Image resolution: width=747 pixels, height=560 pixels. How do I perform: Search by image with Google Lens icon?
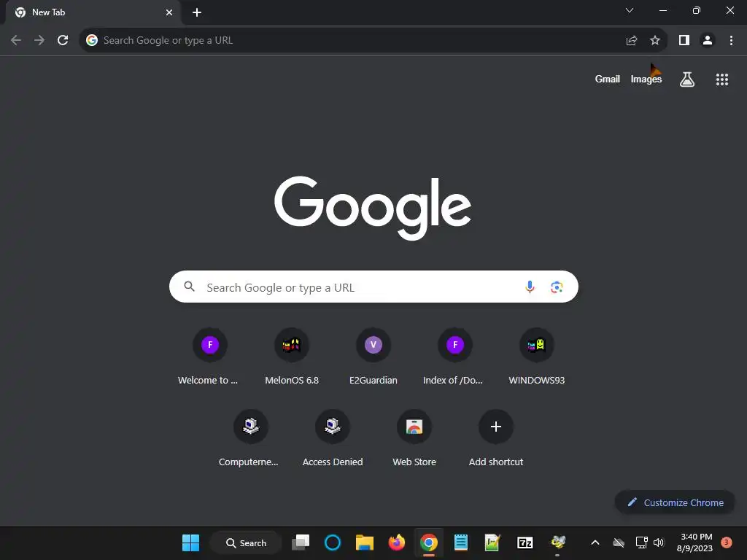coord(557,287)
